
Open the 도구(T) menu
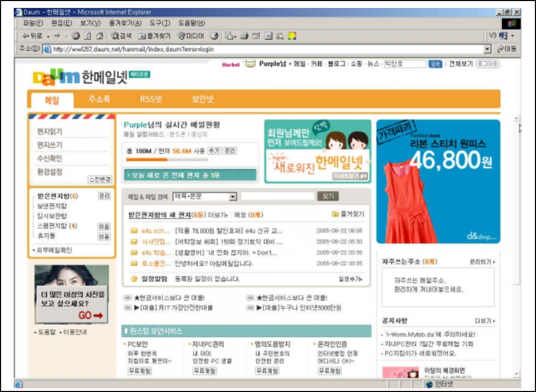point(160,23)
